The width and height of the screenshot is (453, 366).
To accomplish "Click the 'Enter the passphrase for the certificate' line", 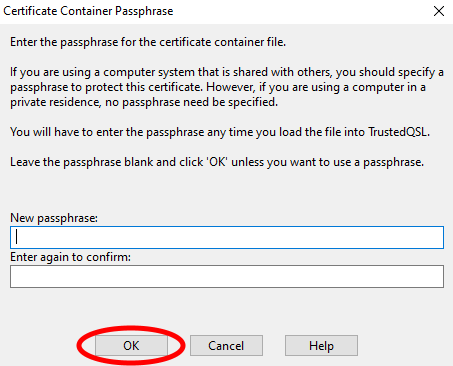I will (148, 42).
